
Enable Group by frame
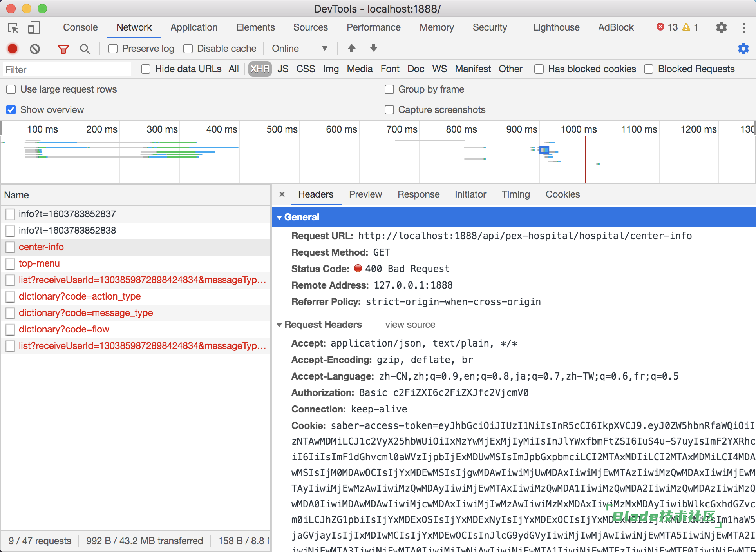tap(389, 89)
